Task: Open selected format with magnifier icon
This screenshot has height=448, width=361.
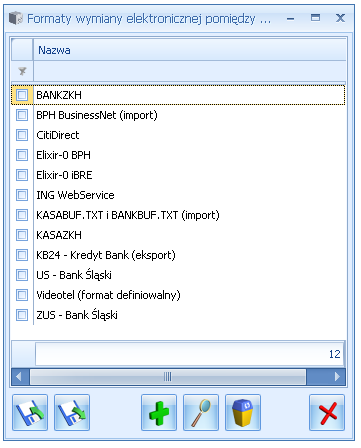Action: click(201, 412)
